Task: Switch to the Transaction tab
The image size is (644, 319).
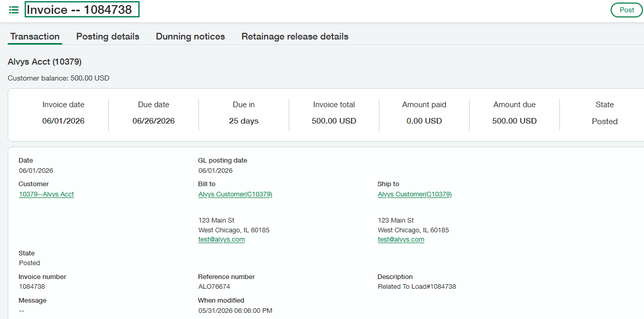Action: [35, 36]
